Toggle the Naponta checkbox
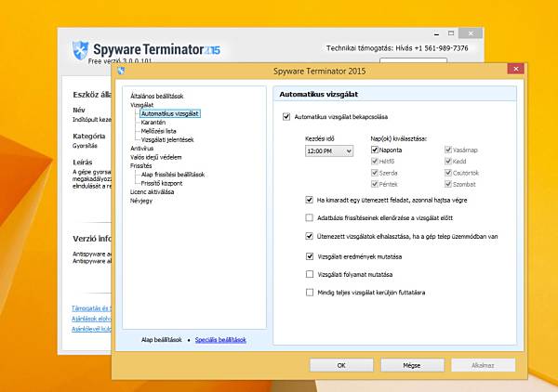This screenshot has width=558, height=392. (x=375, y=150)
